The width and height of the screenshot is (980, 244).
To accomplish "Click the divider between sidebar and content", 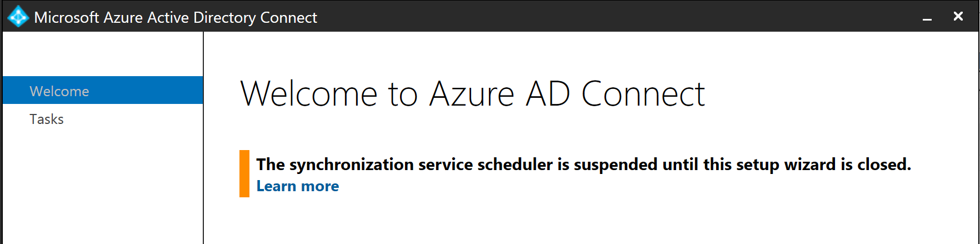I will (203, 139).
